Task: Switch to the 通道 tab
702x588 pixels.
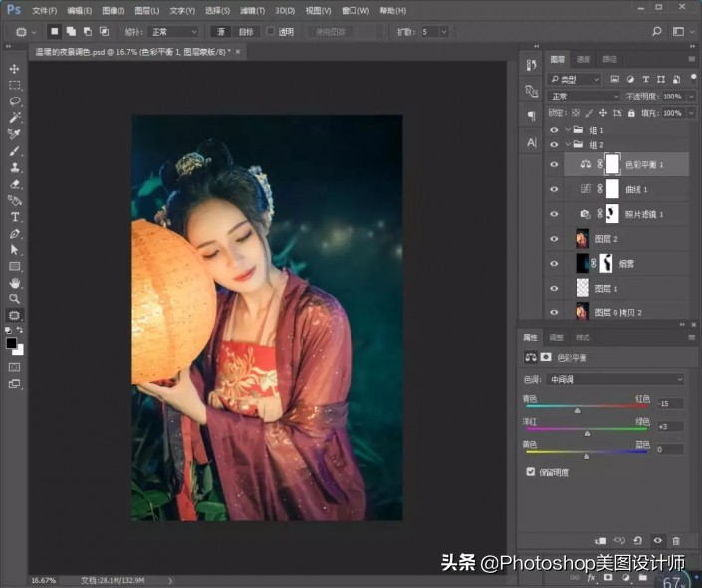Action: [583, 59]
